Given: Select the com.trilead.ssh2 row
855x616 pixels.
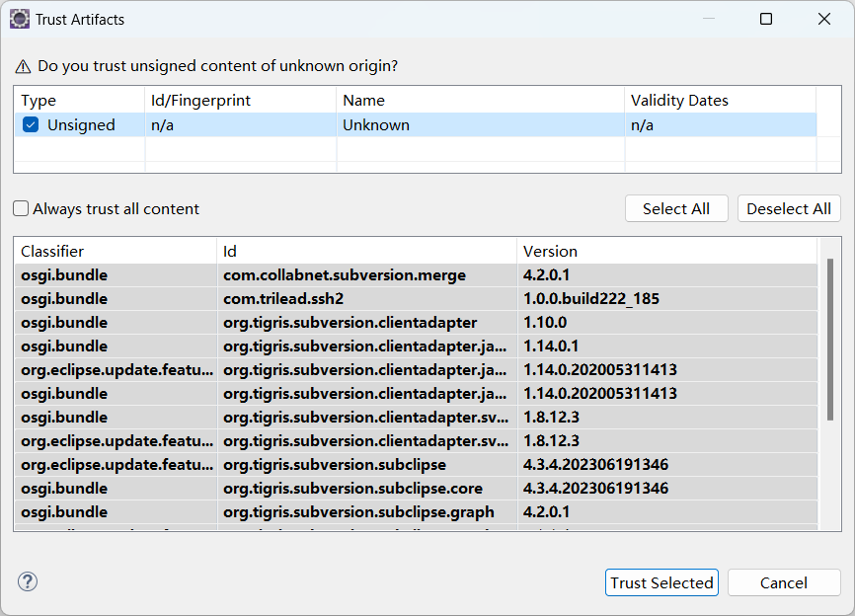Looking at the screenshot, I should click(x=416, y=299).
